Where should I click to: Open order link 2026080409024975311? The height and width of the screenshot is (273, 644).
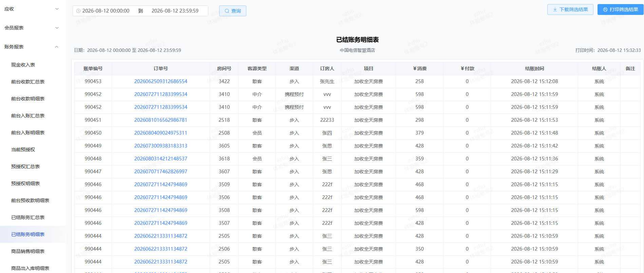[x=161, y=133]
